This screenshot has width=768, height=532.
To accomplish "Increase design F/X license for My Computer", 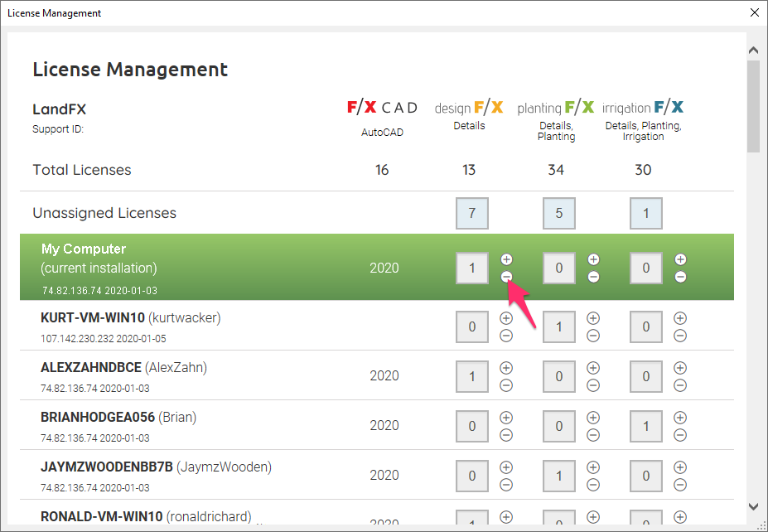I will coord(506,259).
